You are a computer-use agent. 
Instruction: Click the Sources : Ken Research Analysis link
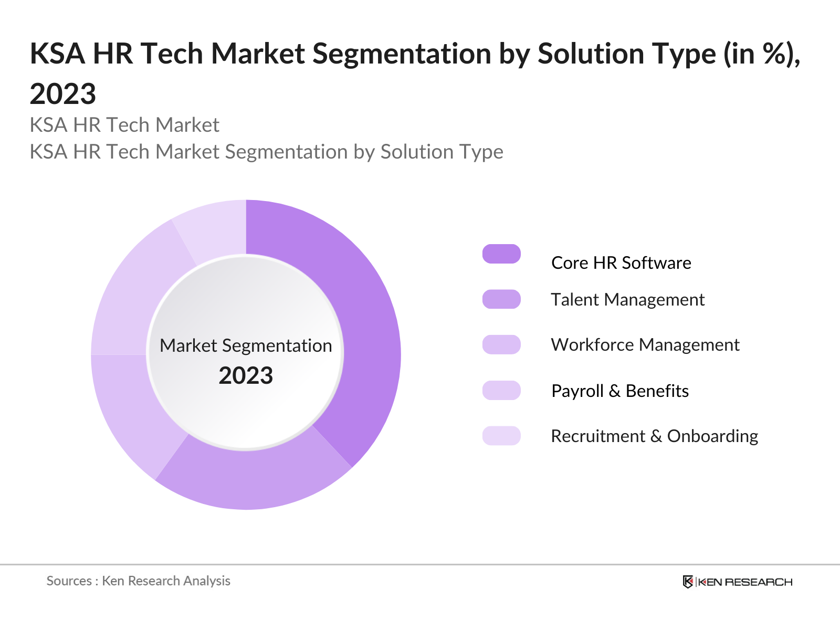point(139,581)
